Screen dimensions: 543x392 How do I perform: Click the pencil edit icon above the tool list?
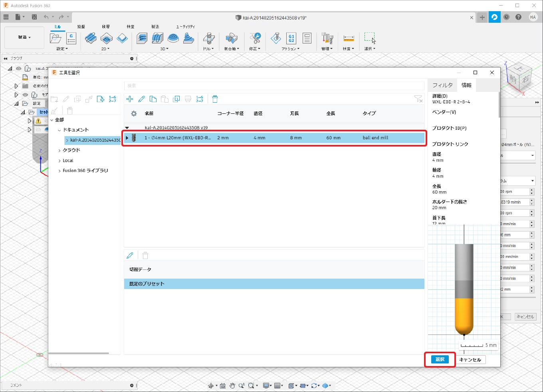141,99
